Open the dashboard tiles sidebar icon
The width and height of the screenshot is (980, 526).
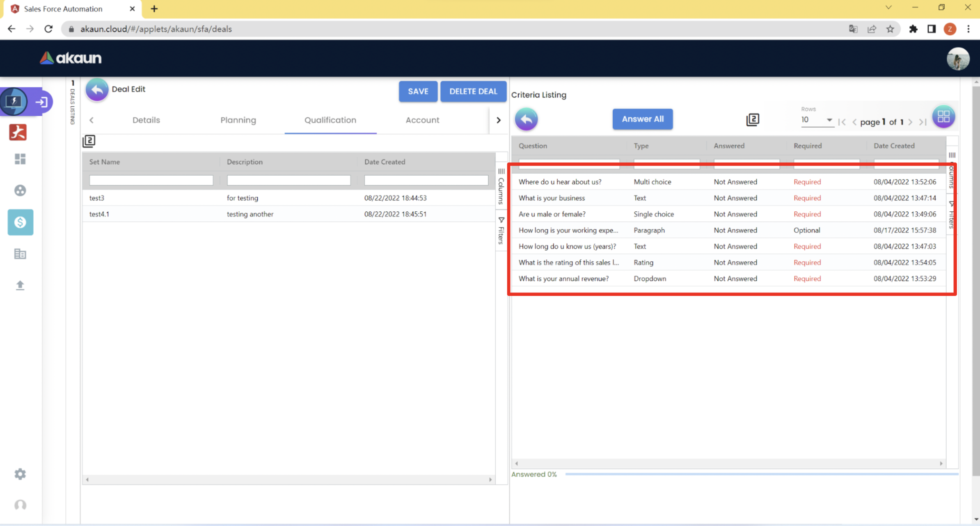click(x=20, y=159)
